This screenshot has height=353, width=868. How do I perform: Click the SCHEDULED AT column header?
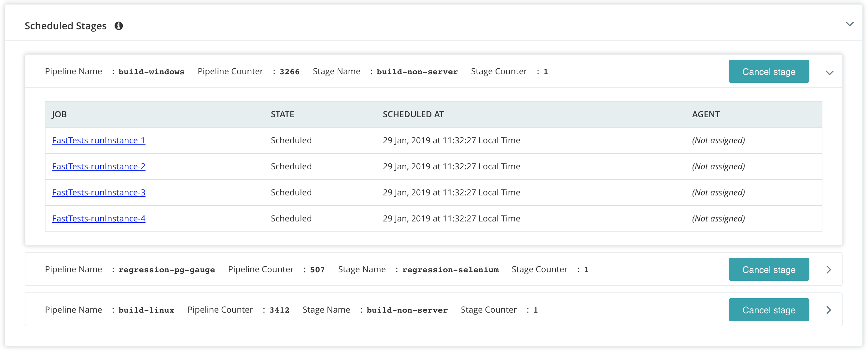point(413,114)
